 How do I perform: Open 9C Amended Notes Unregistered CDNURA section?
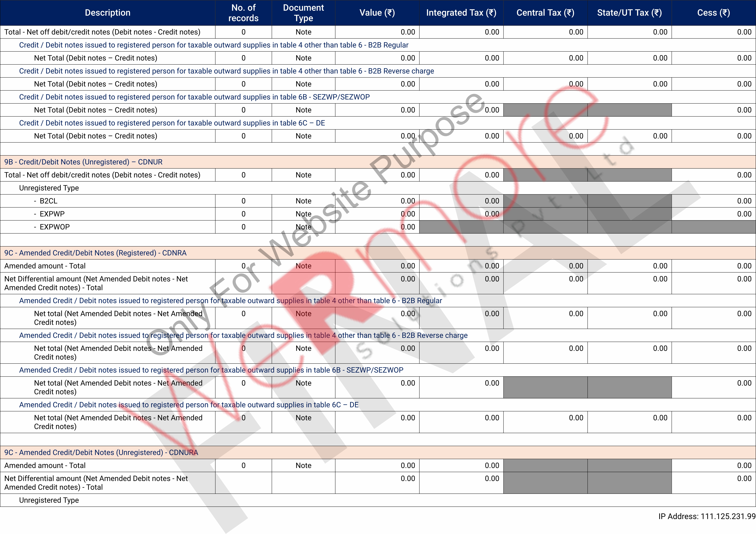pyautogui.click(x=101, y=453)
